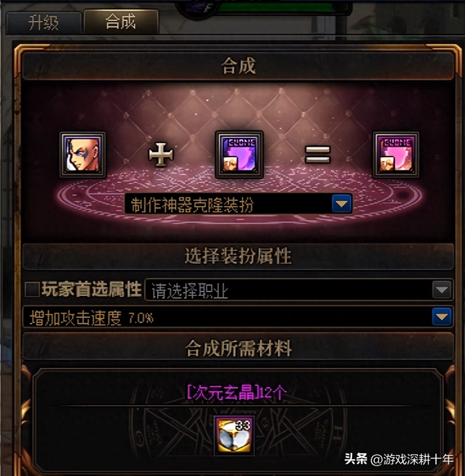Click the plus cross symbol between slots
The height and width of the screenshot is (476, 465).
161,155
